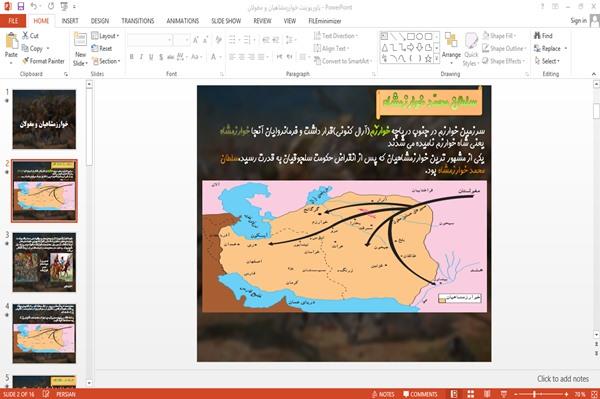Image resolution: width=600 pixels, height=399 pixels.
Task: Switch to Slide Sorter view in status bar
Action: coord(470,394)
